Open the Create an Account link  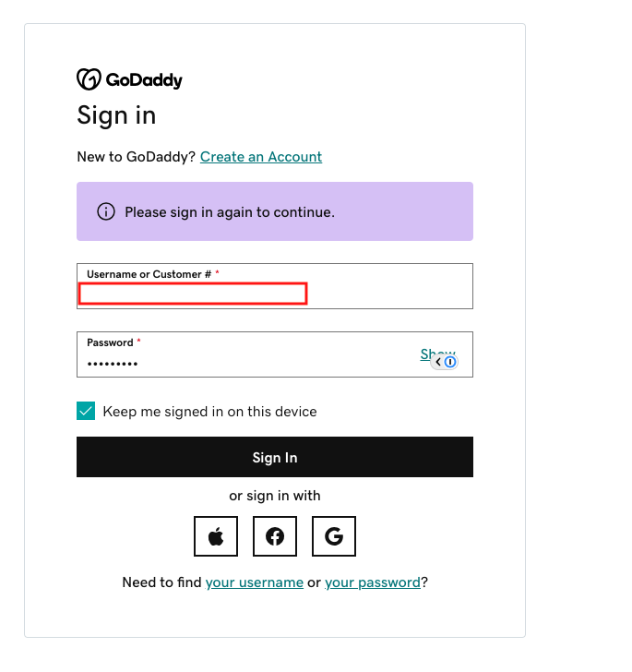click(x=261, y=157)
